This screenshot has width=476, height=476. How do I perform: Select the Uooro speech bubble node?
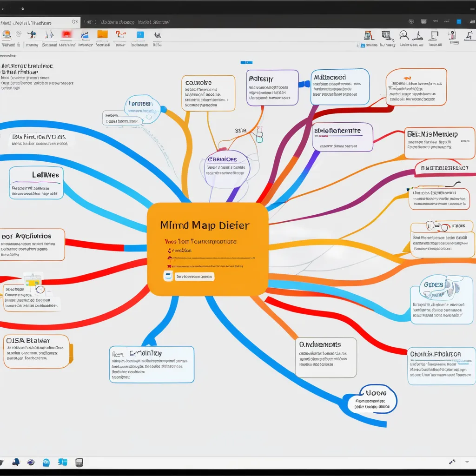372,400
